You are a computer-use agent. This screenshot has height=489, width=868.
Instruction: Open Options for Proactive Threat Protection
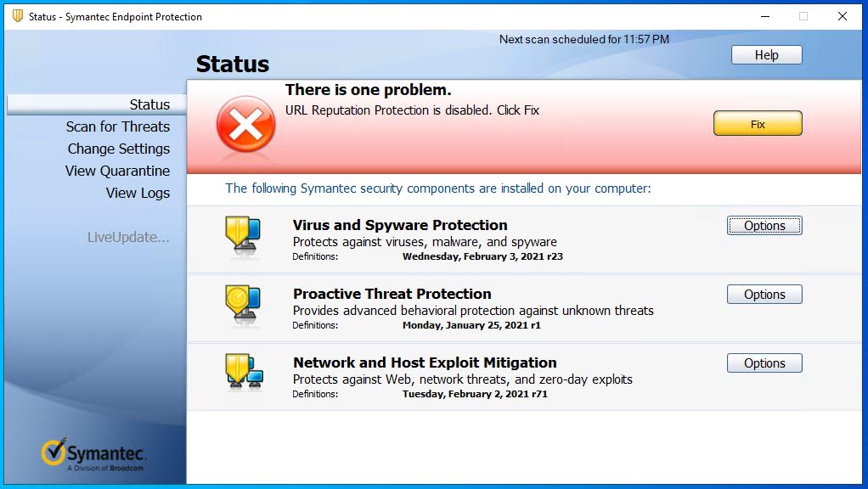coord(764,294)
